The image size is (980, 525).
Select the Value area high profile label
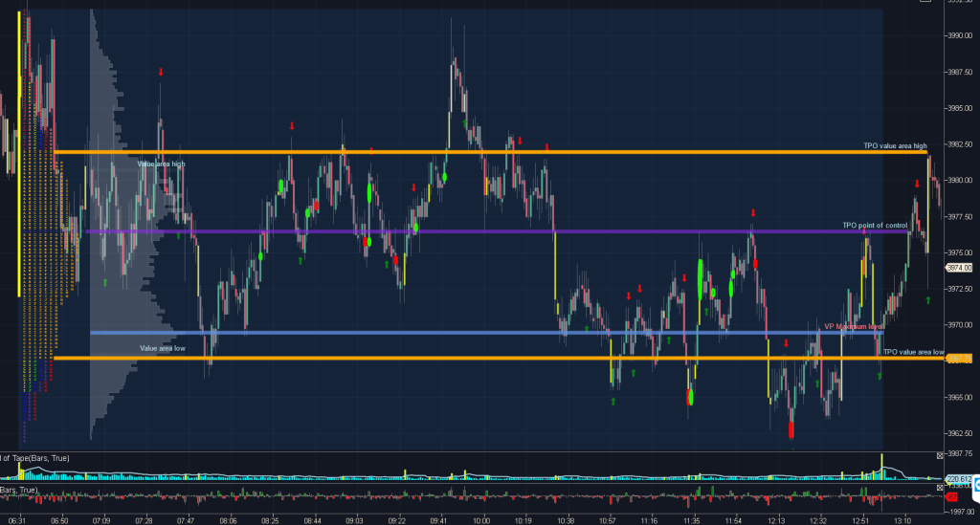(x=162, y=164)
